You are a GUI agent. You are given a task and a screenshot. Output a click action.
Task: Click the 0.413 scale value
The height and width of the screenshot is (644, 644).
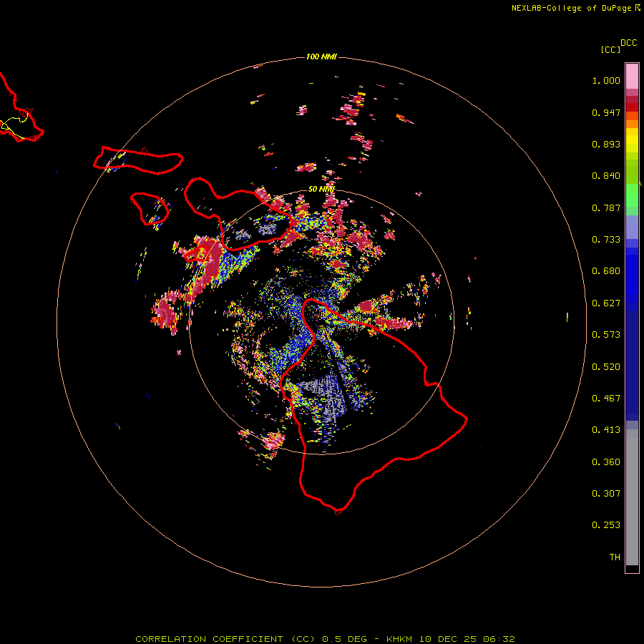tap(606, 430)
